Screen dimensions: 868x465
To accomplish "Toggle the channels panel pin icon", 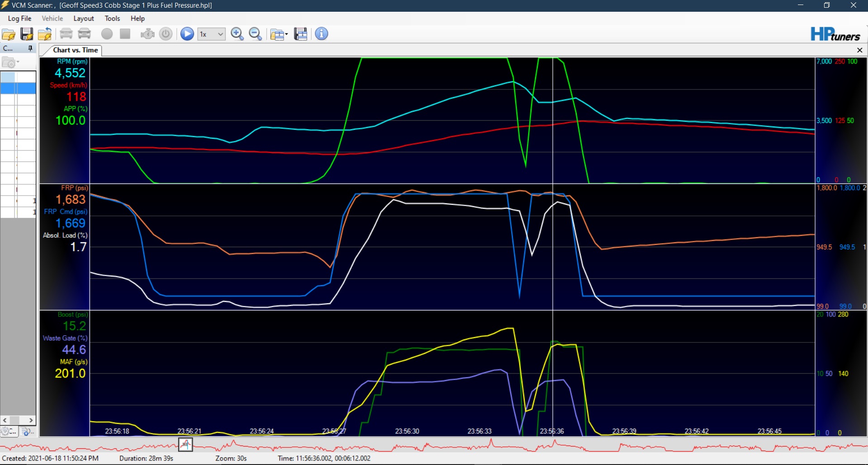I will pyautogui.click(x=30, y=48).
